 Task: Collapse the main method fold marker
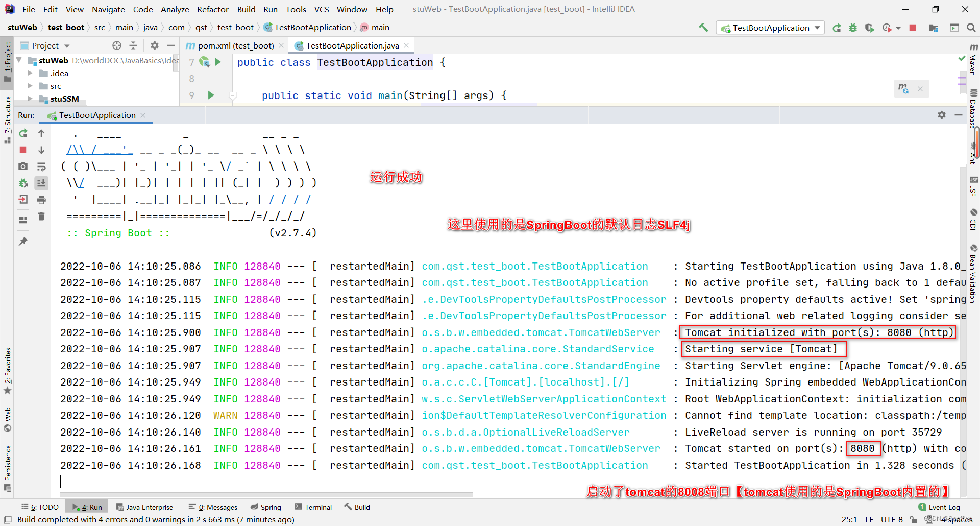232,95
